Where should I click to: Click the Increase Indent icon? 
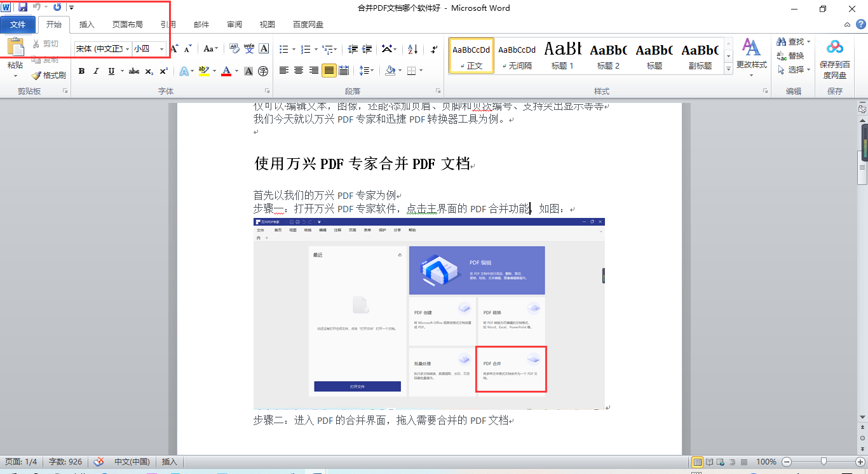368,49
